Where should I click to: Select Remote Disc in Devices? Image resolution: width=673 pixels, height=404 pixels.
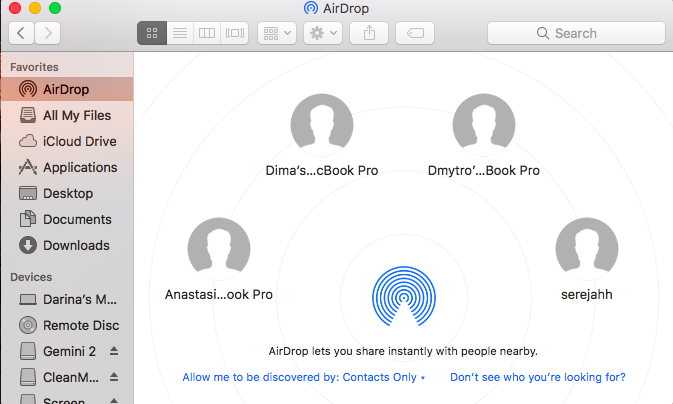[67, 325]
